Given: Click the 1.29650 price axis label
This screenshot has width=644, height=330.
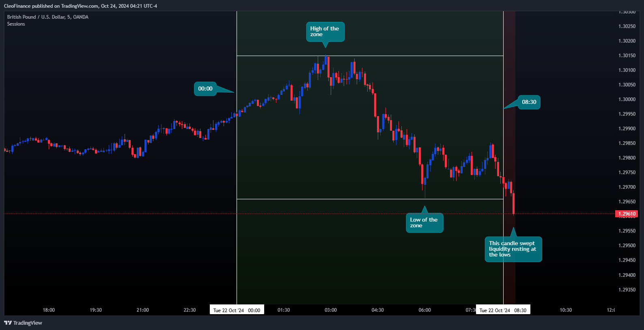Looking at the screenshot, I should [x=627, y=202].
